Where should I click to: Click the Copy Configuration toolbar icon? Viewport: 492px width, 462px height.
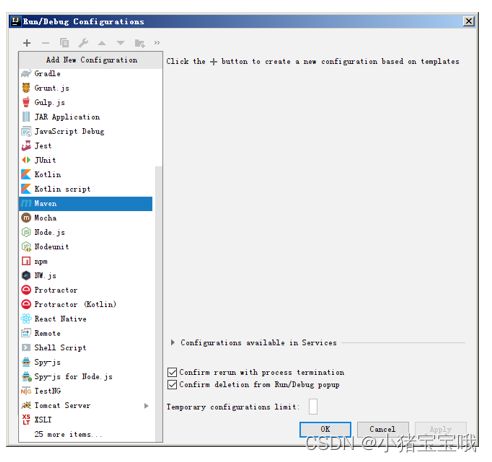[64, 43]
